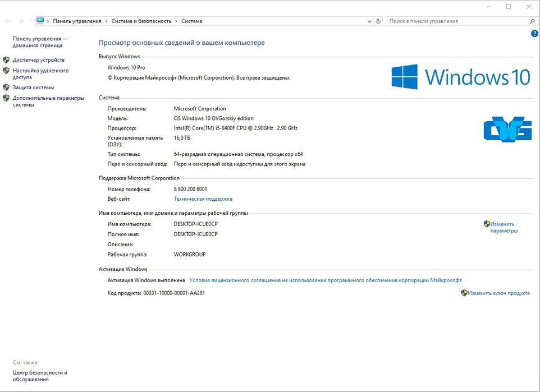Expand chevron after Панель управления breadcrumb

(x=106, y=21)
